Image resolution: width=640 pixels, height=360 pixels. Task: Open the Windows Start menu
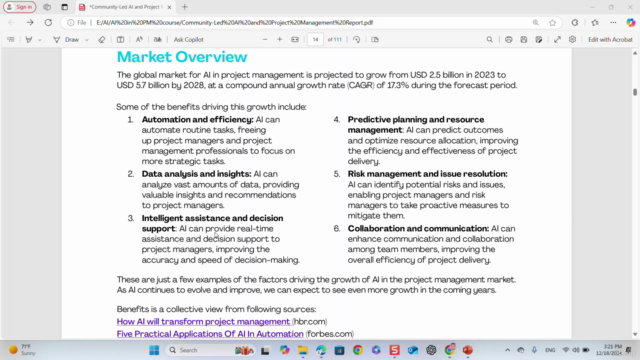pyautogui.click(x=154, y=350)
